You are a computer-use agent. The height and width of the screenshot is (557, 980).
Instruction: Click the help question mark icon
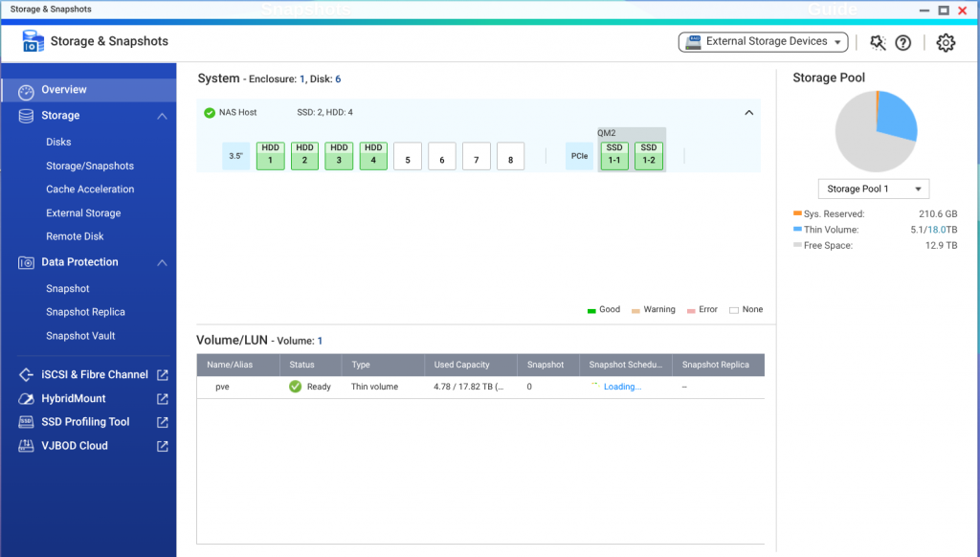[903, 42]
